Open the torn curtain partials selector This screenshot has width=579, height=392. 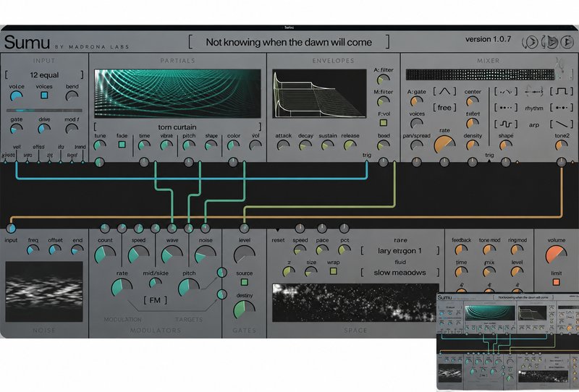(177, 127)
